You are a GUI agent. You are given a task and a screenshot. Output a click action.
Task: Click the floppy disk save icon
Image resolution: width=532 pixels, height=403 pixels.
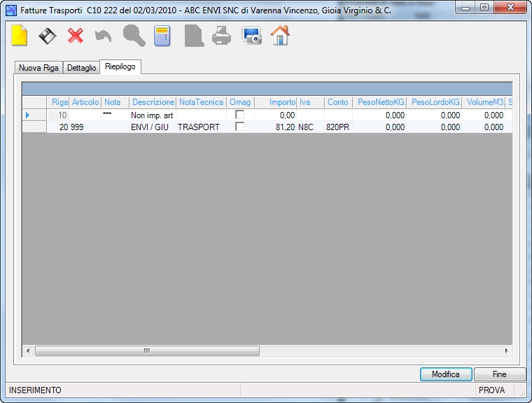point(47,36)
